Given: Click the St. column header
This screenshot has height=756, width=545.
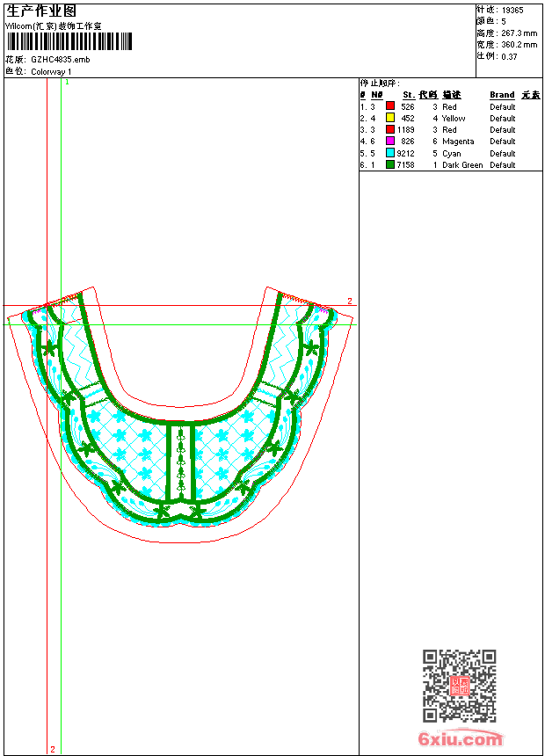Looking at the screenshot, I should click(x=409, y=95).
